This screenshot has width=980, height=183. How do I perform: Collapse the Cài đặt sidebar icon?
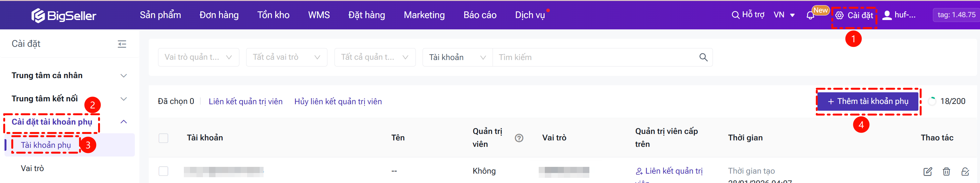122,44
